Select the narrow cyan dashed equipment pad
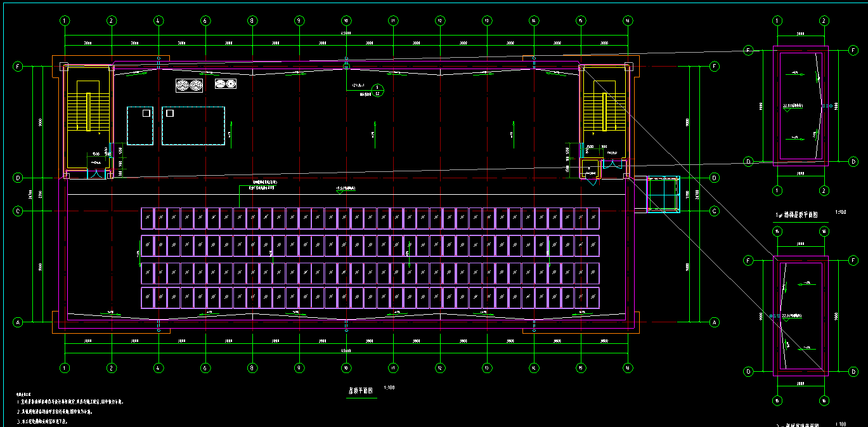The image size is (868, 427). click(x=140, y=126)
